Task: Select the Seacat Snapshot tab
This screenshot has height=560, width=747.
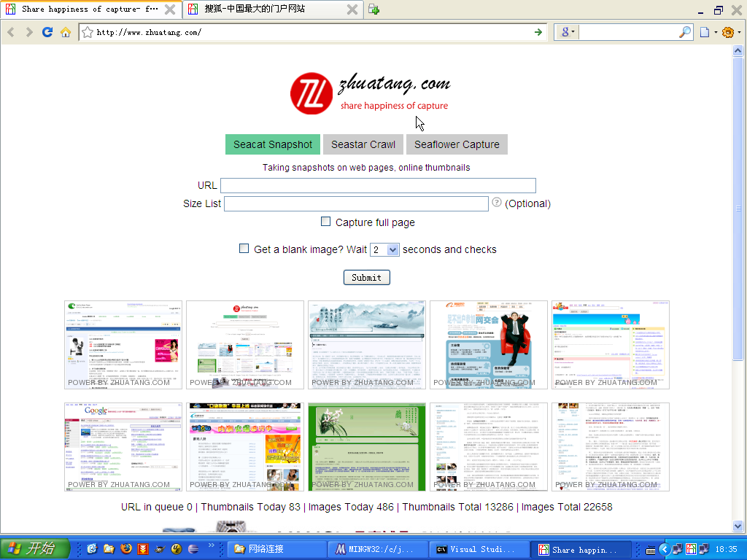Action: tap(273, 144)
